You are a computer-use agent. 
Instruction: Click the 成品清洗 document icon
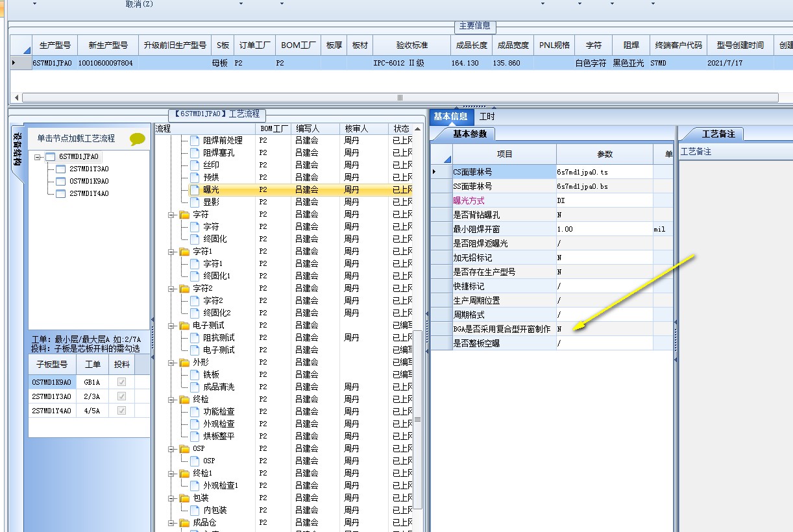(x=195, y=387)
